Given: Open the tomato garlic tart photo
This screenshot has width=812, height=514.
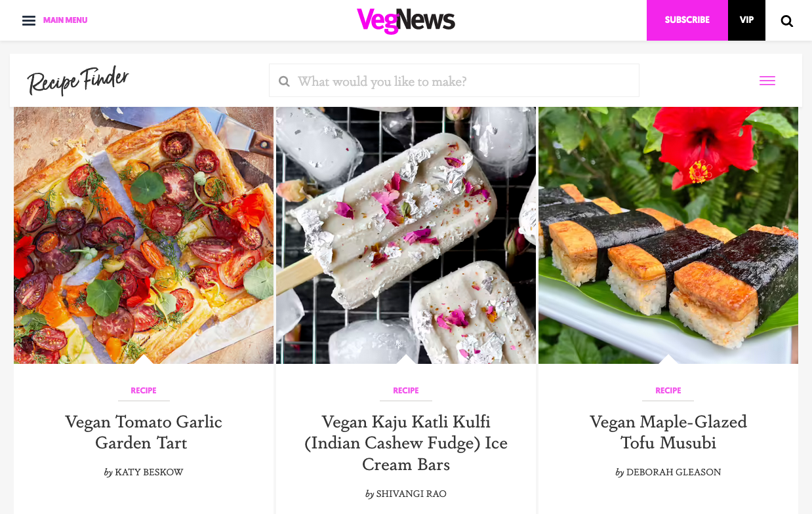Looking at the screenshot, I should pyautogui.click(x=144, y=235).
